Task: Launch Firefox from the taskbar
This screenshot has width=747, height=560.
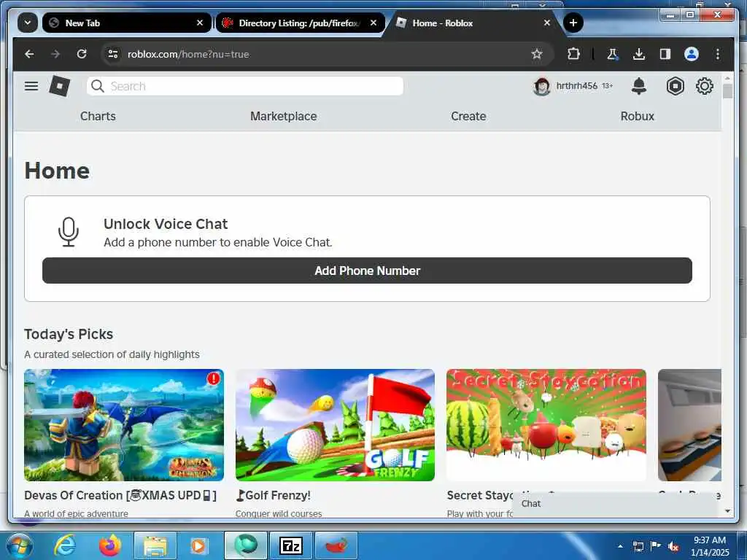Action: [x=110, y=545]
